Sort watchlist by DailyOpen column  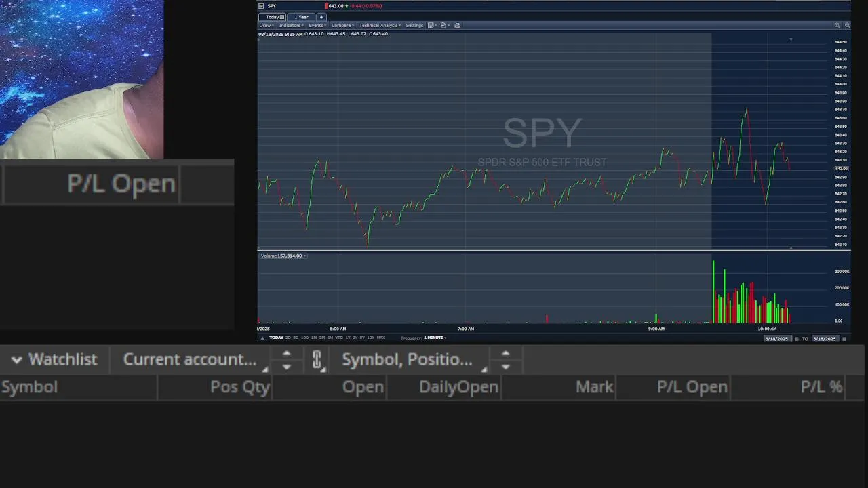[x=444, y=387]
